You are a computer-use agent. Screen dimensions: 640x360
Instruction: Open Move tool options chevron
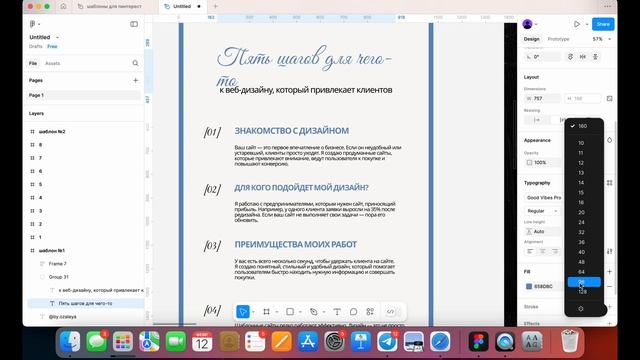coord(253,312)
